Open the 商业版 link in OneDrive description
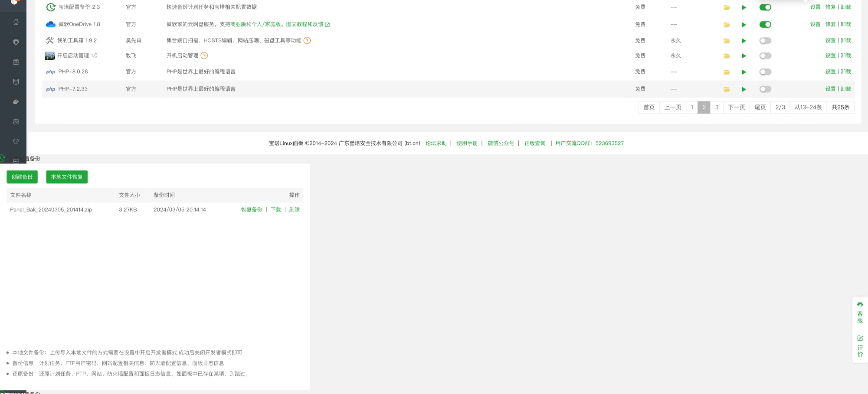The height and width of the screenshot is (394, 868). click(238, 25)
